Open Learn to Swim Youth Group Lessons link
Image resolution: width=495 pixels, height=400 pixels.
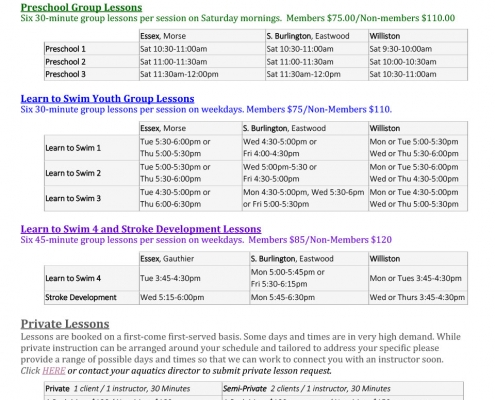[x=107, y=99]
